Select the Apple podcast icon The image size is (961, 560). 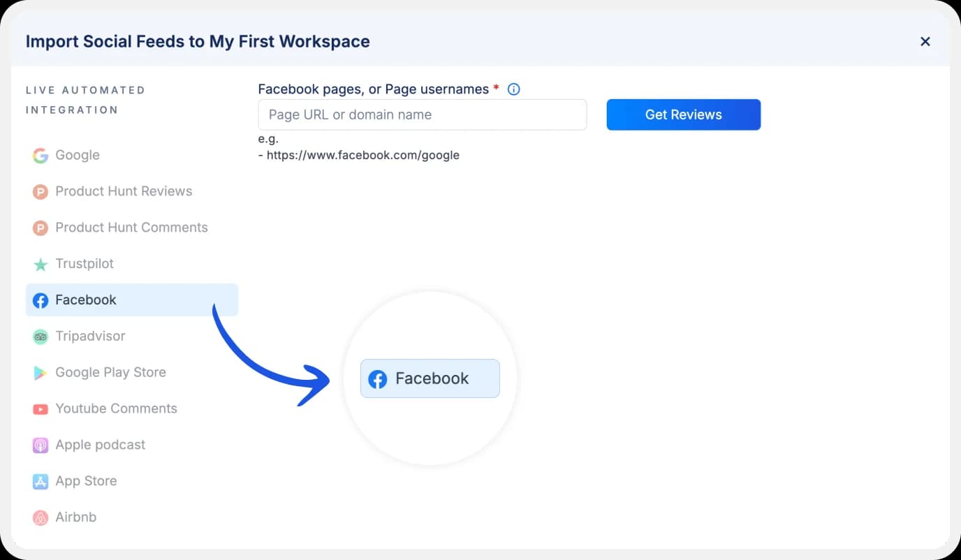pyautogui.click(x=41, y=445)
